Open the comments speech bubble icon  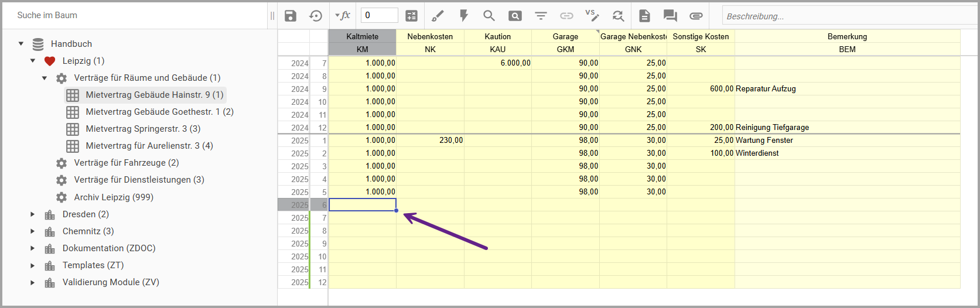670,16
